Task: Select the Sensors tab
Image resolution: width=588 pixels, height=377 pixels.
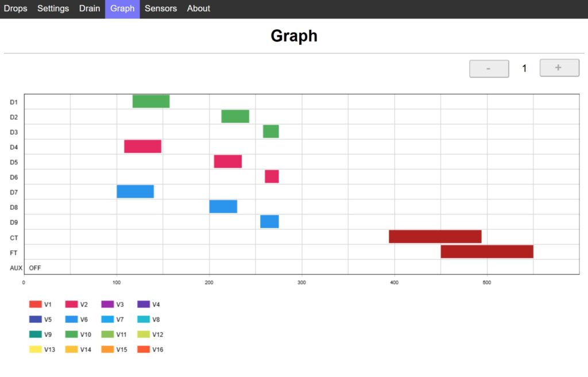Action: [161, 9]
